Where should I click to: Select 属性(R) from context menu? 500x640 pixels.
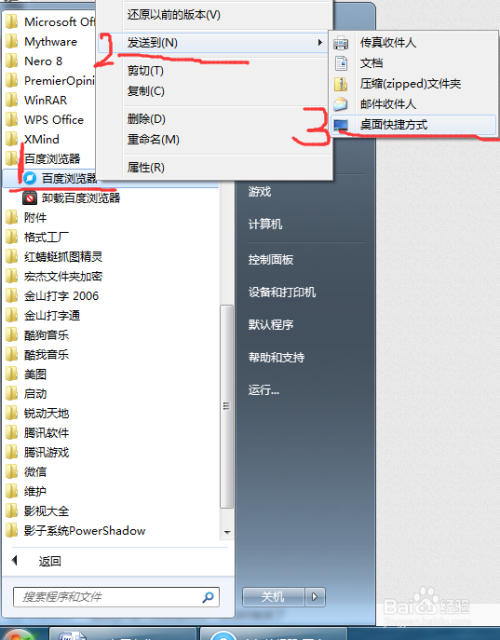[146, 168]
